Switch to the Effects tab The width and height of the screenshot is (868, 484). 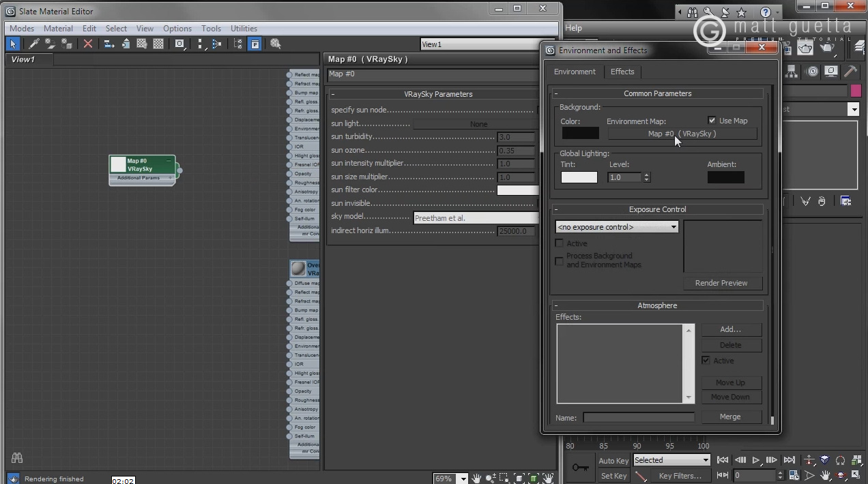click(622, 72)
